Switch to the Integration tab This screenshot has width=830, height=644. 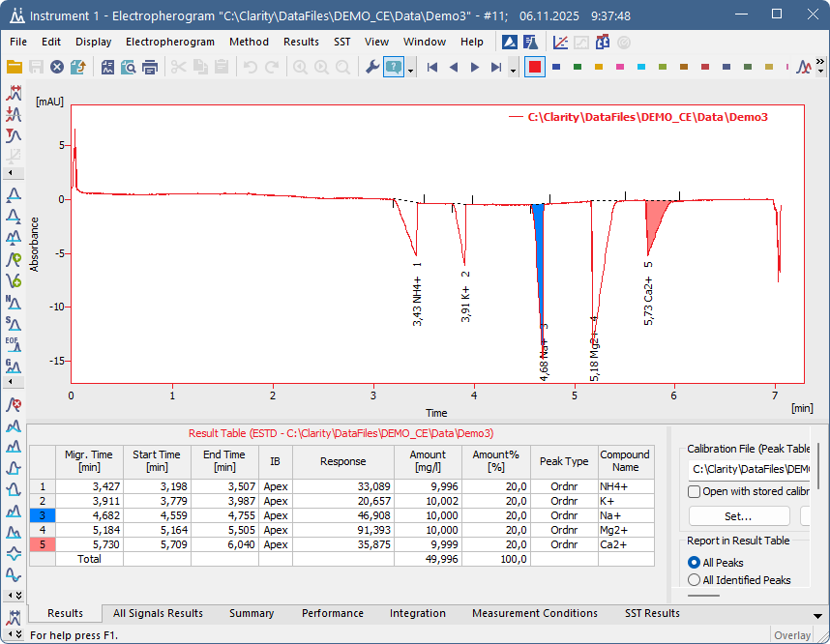tap(417, 613)
